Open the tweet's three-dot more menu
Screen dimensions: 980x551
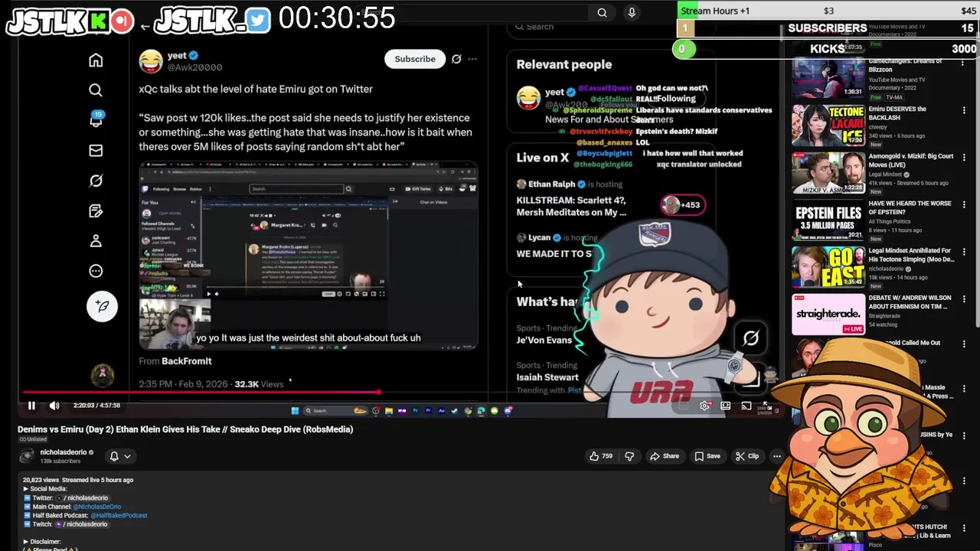[x=472, y=59]
